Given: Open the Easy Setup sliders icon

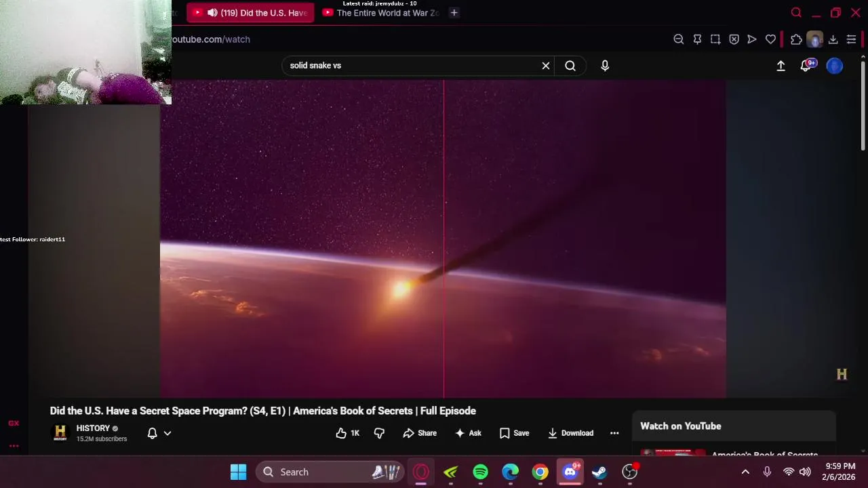Looking at the screenshot, I should click(x=851, y=39).
